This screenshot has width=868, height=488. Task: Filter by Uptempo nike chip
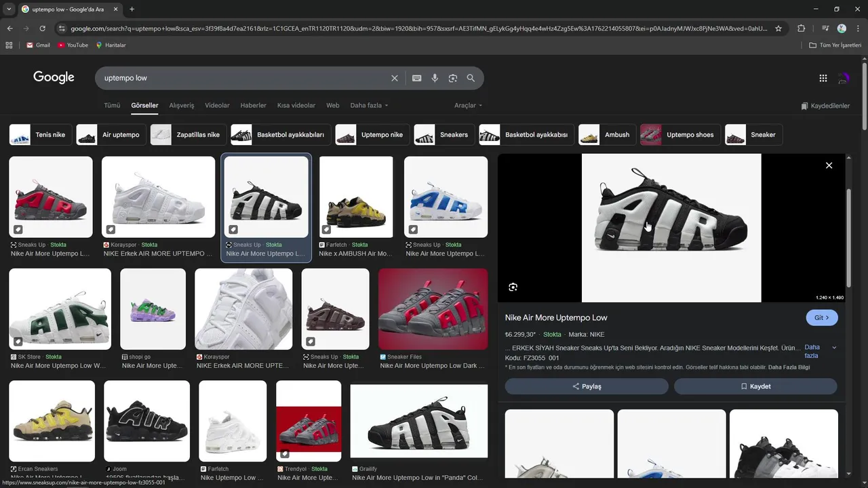(x=372, y=135)
